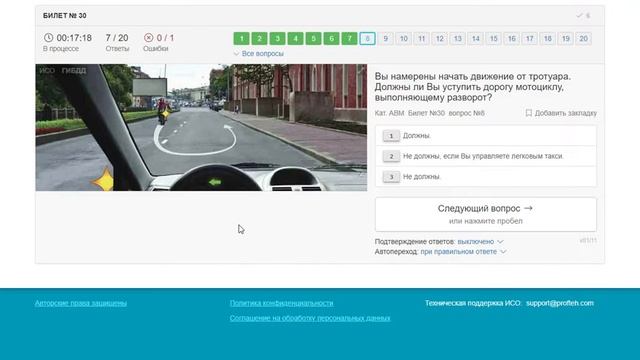Screen dimensions: 640x360
Task: Click the errors cross-circle icon
Action: [149, 38]
